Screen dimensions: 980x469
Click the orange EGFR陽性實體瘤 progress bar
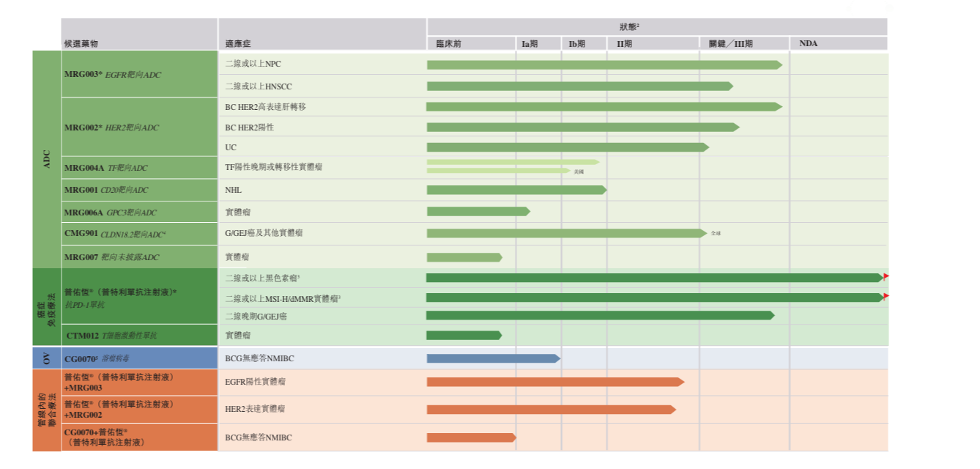[x=554, y=382]
